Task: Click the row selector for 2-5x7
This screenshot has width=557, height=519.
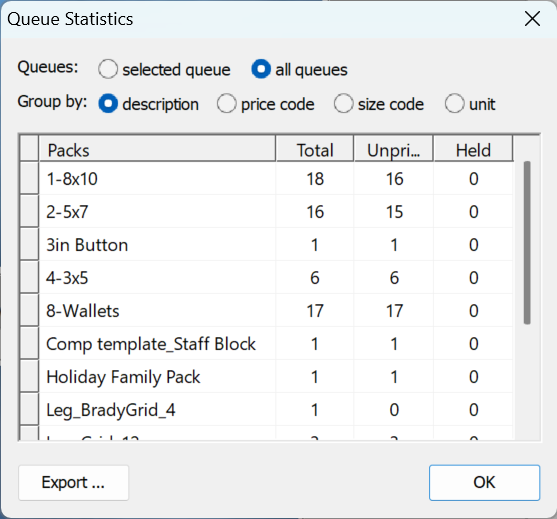Action: (29, 211)
